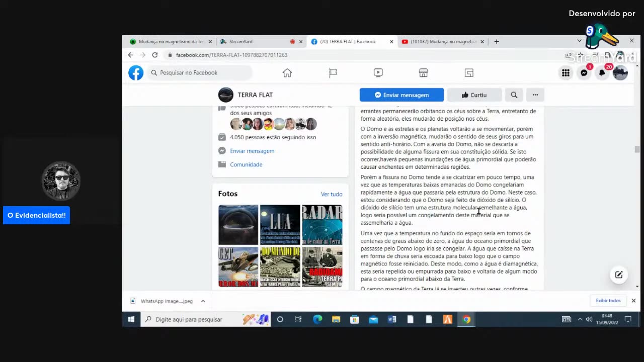Click the browser address bar URL
The image size is (644, 362).
231,55
